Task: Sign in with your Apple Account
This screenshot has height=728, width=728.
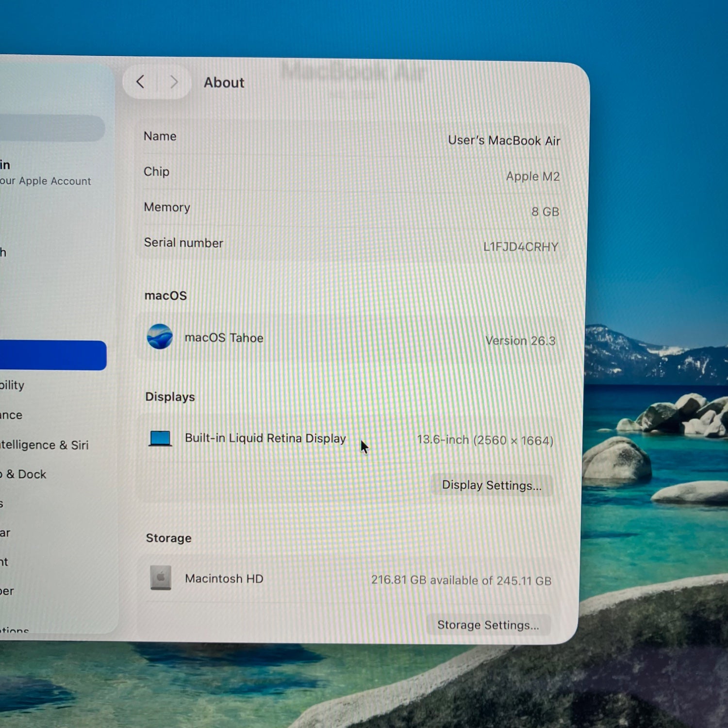Action: click(x=46, y=173)
